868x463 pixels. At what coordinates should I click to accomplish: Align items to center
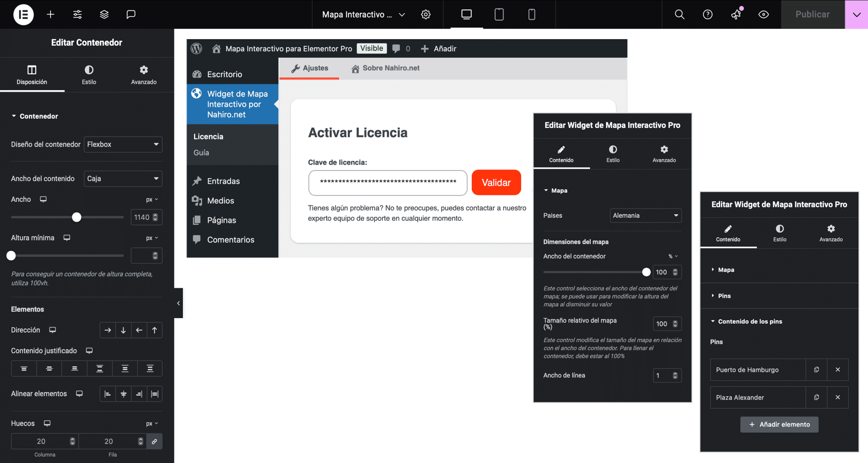(x=123, y=394)
